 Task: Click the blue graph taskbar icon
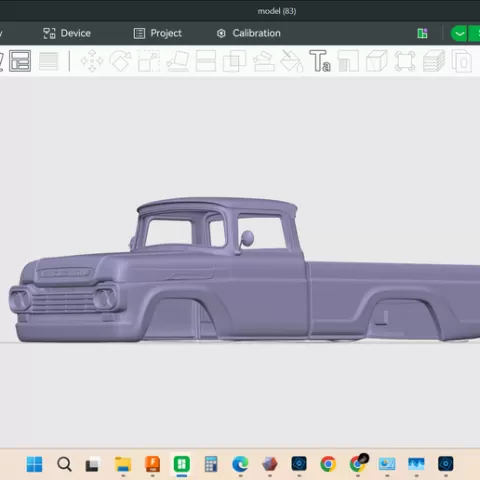(416, 464)
